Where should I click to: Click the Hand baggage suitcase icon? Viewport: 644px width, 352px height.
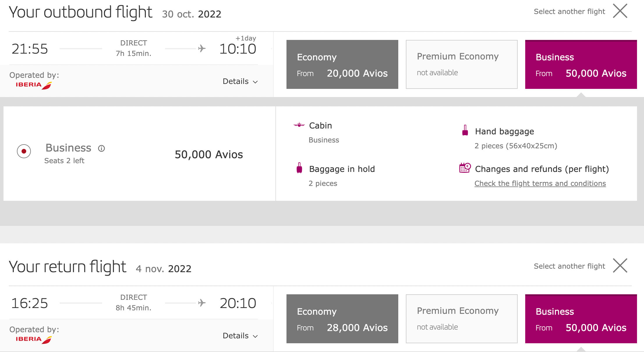coord(465,130)
